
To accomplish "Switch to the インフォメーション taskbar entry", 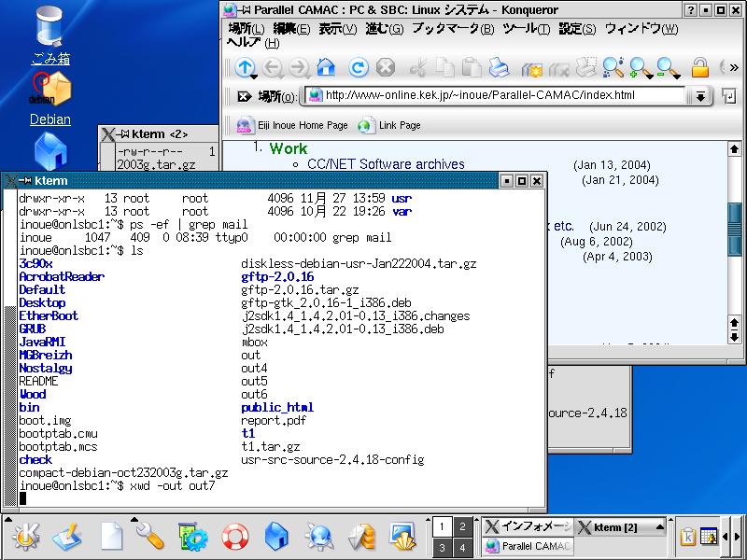I will 528,526.
